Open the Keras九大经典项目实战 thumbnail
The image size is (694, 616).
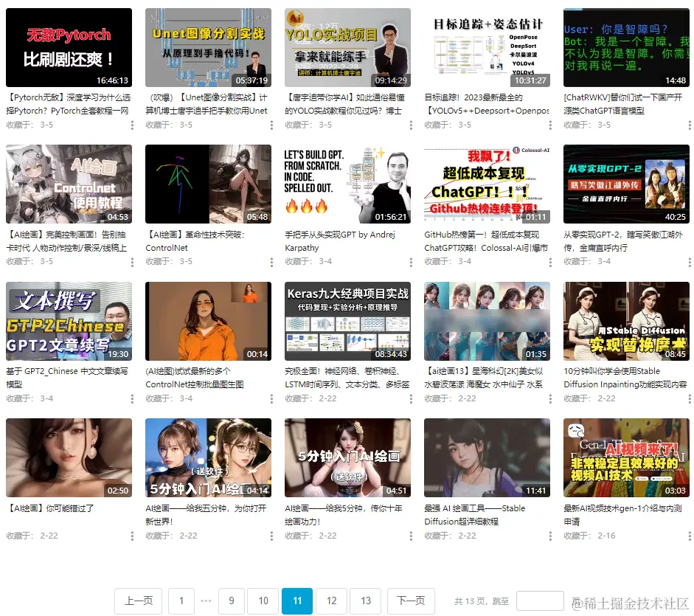coord(347,321)
